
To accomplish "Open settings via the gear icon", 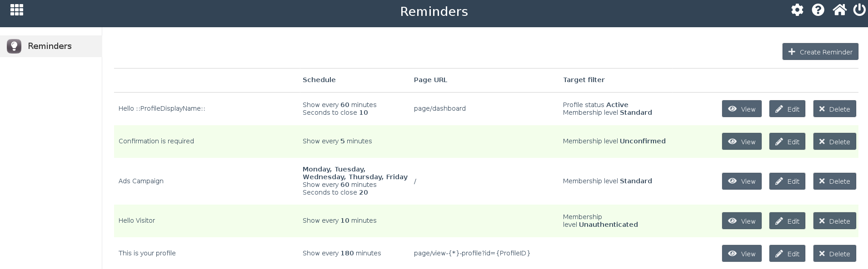I will pyautogui.click(x=797, y=10).
